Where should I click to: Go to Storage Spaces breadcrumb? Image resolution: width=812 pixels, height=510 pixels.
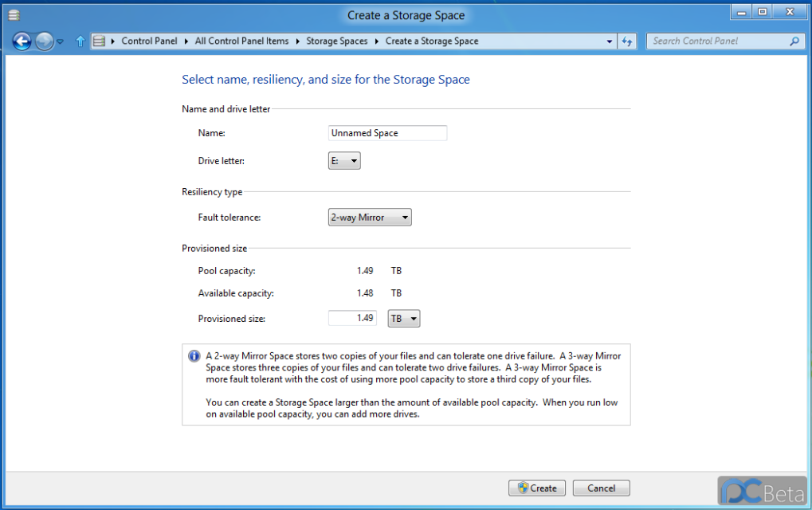[x=336, y=41]
